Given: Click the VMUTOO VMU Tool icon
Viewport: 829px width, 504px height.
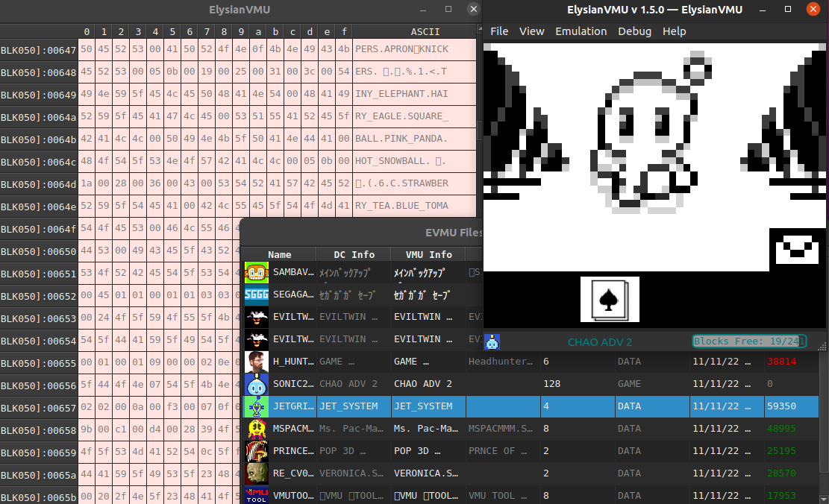Looking at the screenshot, I should [257, 495].
